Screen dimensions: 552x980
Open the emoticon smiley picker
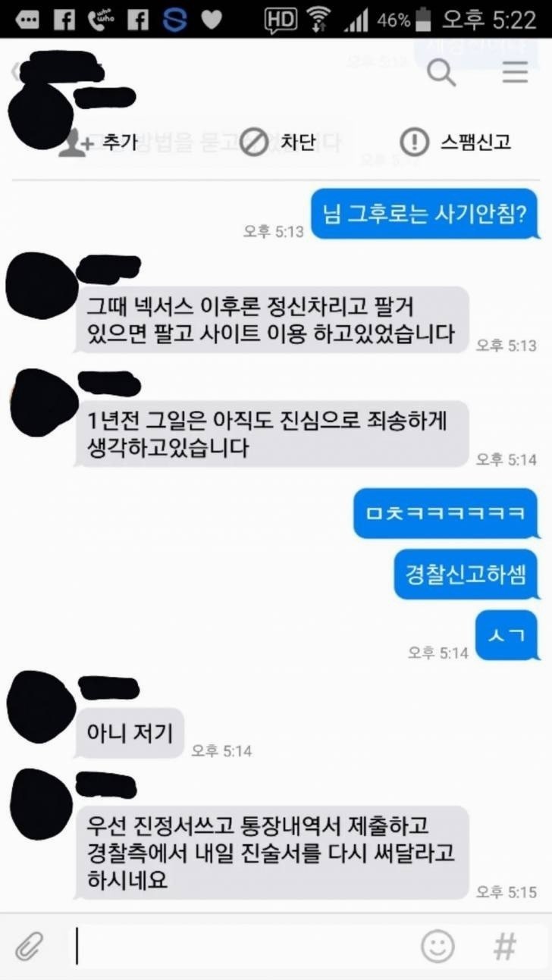438,946
